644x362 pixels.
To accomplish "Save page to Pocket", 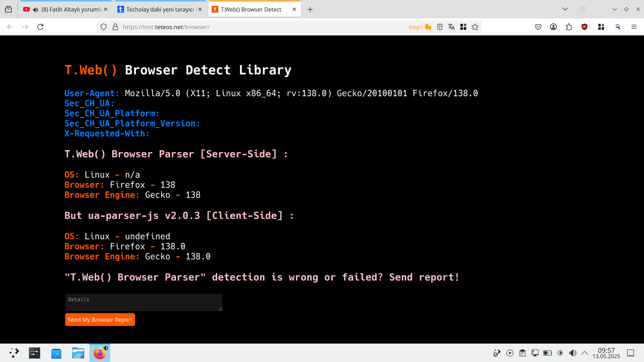I will (x=538, y=27).
